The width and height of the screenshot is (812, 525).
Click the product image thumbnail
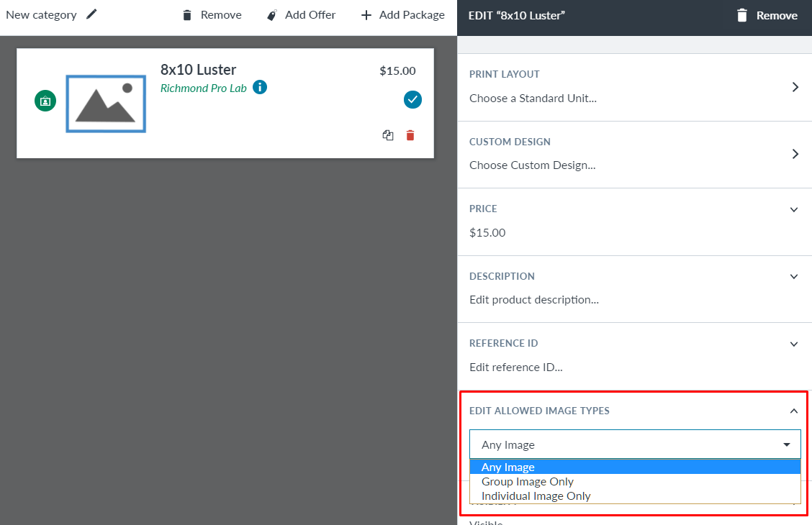[105, 104]
